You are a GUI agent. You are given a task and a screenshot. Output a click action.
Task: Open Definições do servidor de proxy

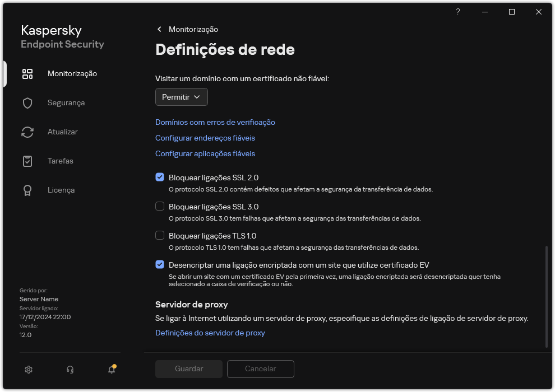tap(210, 333)
